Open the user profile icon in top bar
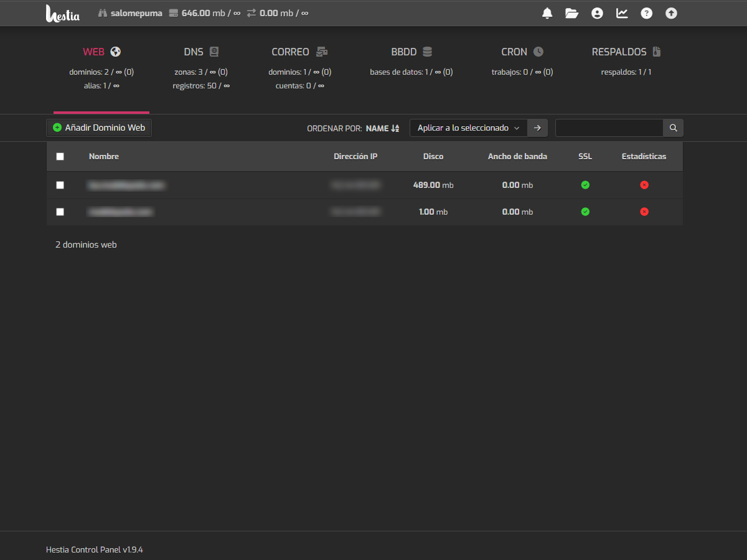747x560 pixels. [x=597, y=12]
